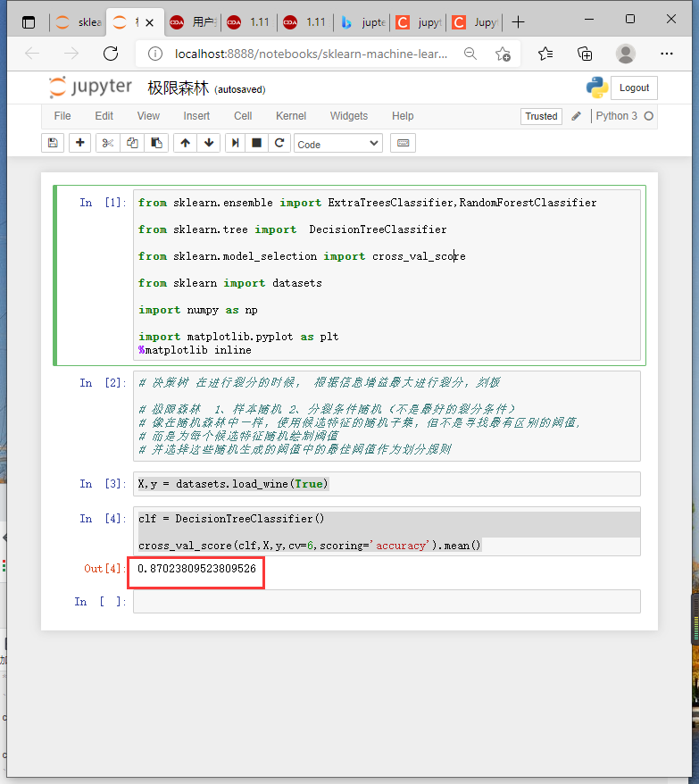Open the Widgets menu
The width and height of the screenshot is (699, 784).
tap(349, 116)
